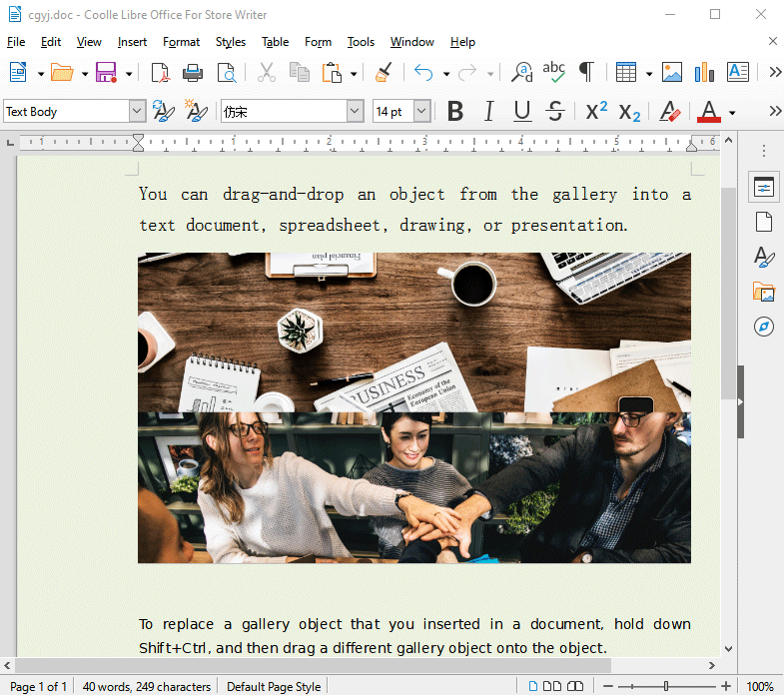Click the Export as PDF icon

[160, 73]
